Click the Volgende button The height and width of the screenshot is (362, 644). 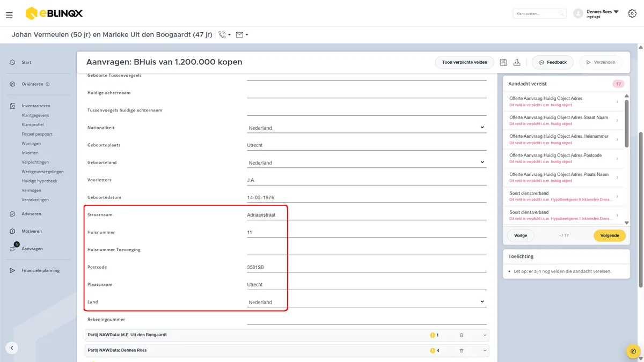pyautogui.click(x=610, y=235)
